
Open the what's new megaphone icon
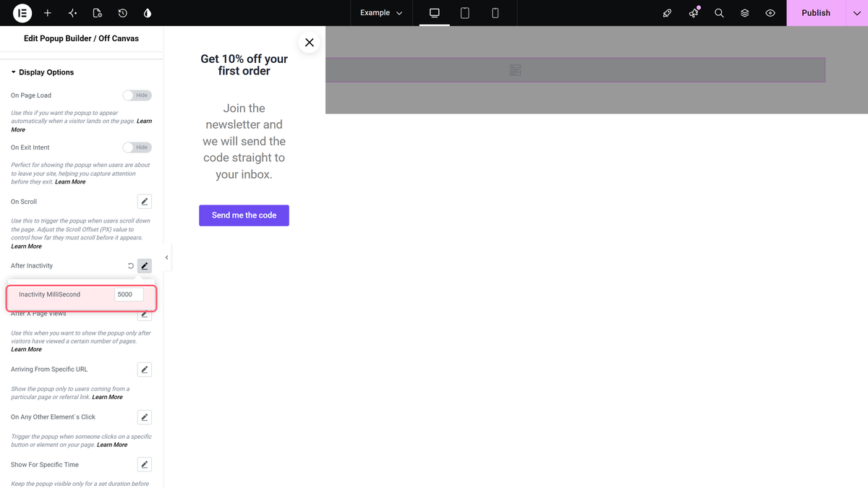pyautogui.click(x=694, y=13)
